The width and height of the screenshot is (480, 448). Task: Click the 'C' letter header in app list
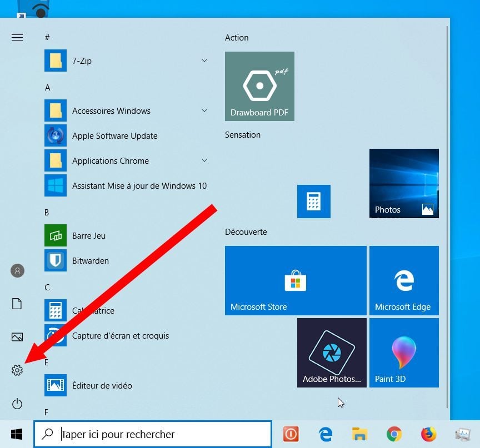pyautogui.click(x=47, y=288)
